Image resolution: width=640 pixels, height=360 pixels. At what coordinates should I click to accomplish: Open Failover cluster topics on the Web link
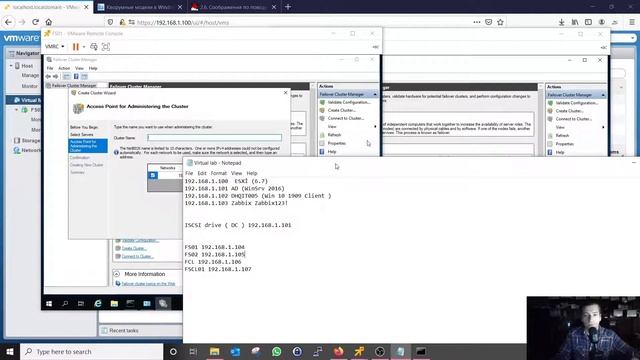[148, 284]
